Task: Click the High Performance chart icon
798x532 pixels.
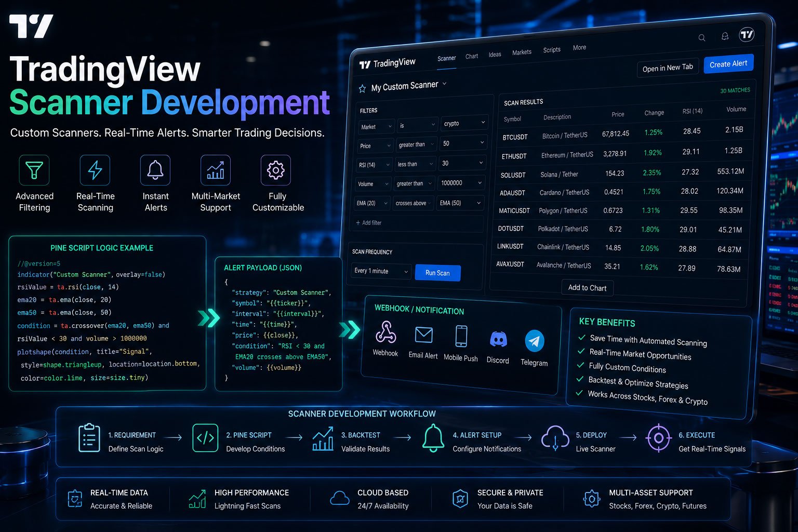Action: pyautogui.click(x=197, y=499)
